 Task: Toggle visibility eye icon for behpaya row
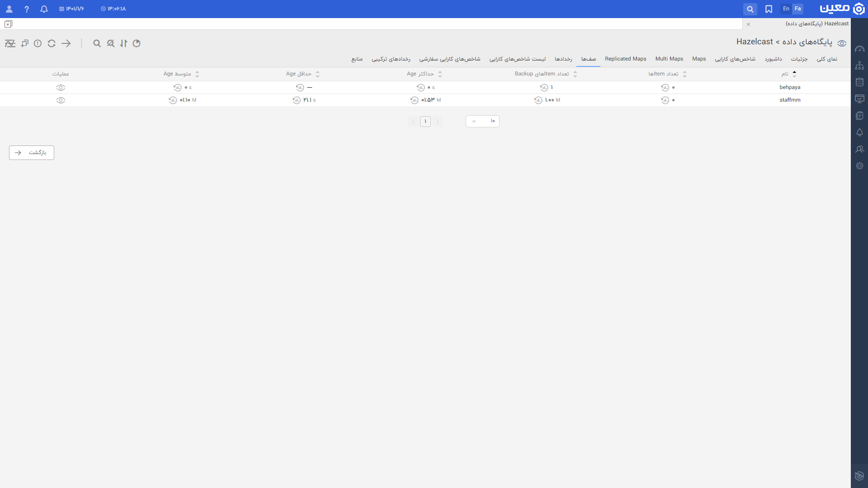click(61, 88)
